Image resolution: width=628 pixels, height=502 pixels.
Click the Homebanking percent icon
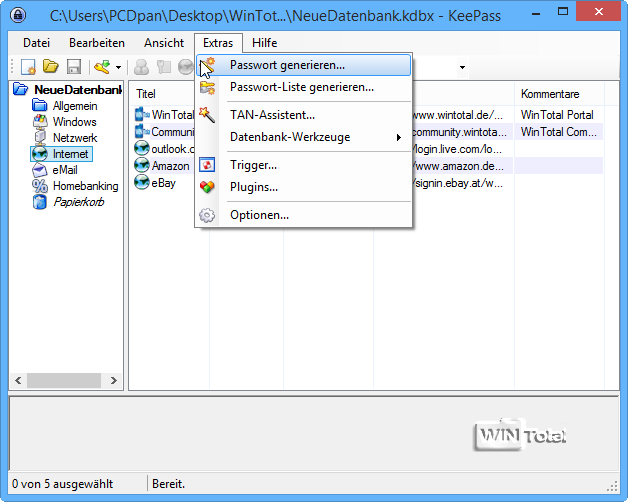40,186
